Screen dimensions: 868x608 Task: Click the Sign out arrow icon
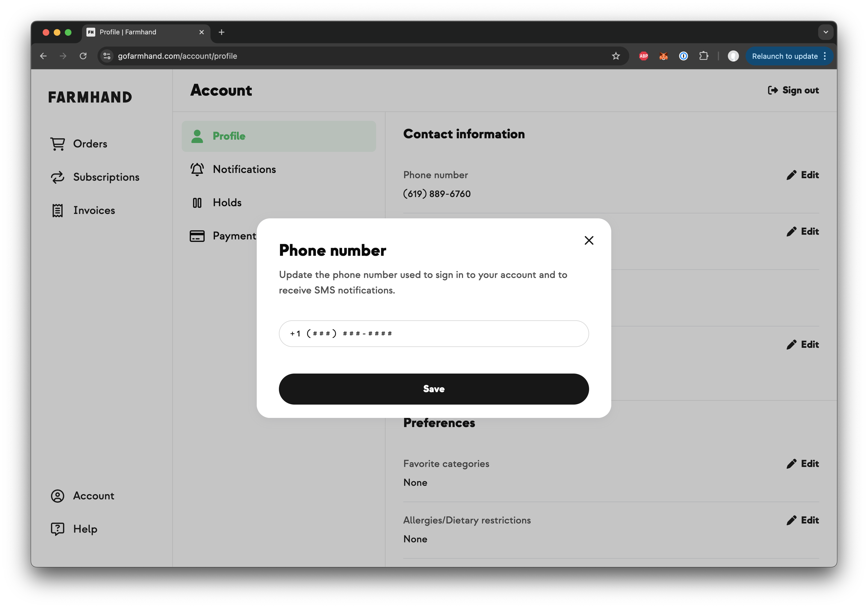pyautogui.click(x=773, y=90)
